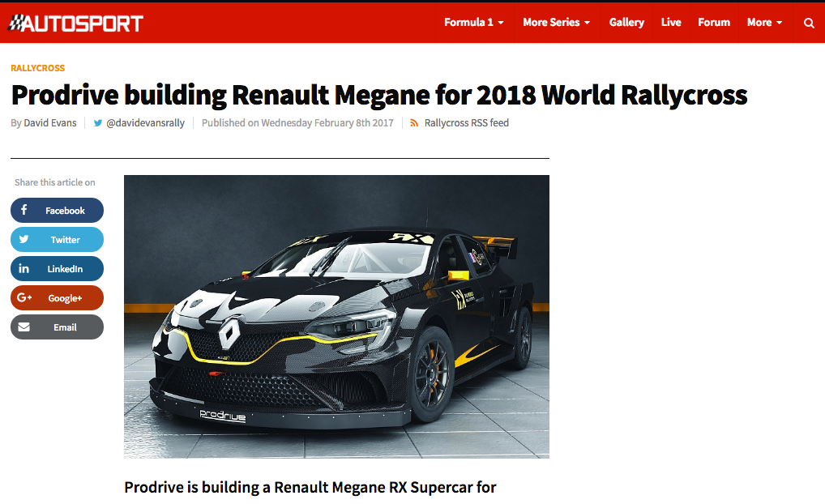Share article via LinkedIn label
Screen dimensions: 825x504
click(x=65, y=269)
